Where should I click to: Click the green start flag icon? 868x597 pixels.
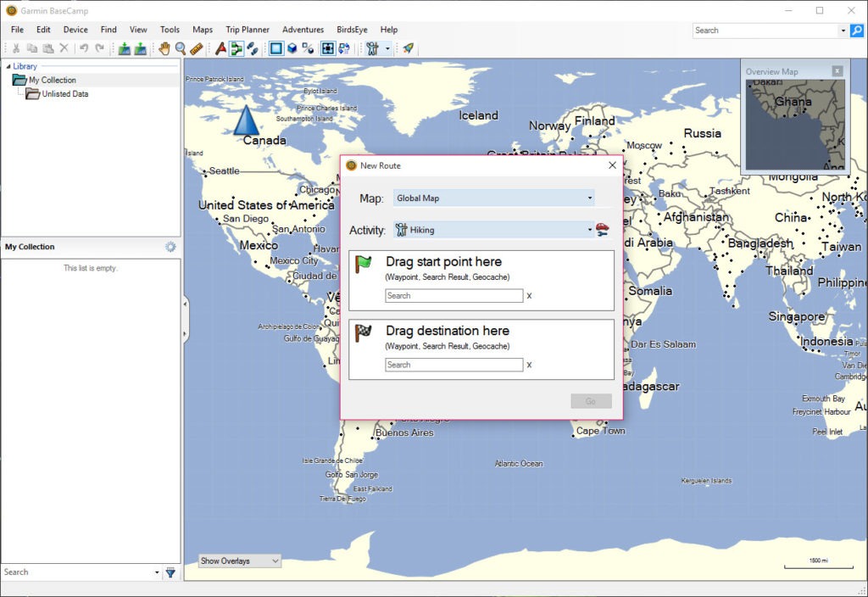click(363, 265)
